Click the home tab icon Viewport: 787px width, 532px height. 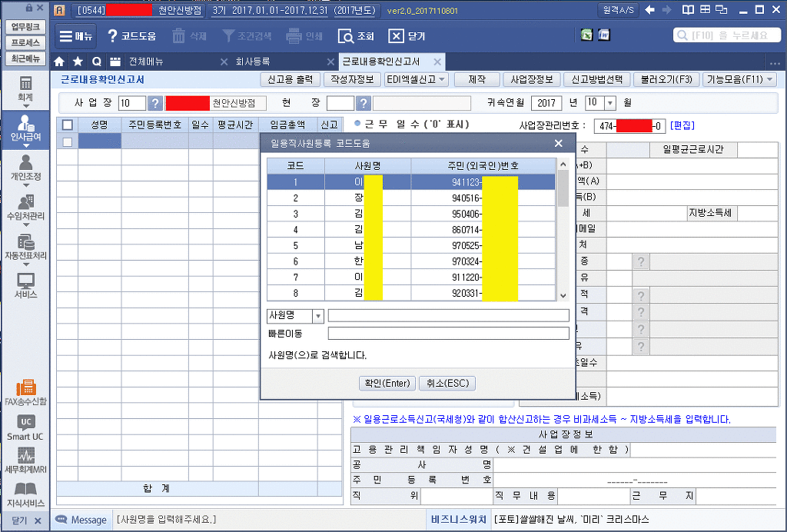point(59,62)
